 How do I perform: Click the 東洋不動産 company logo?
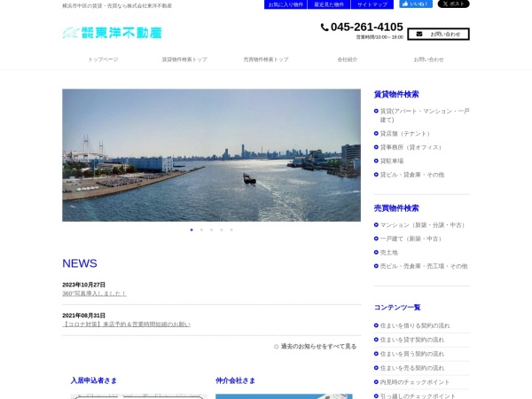[x=112, y=33]
